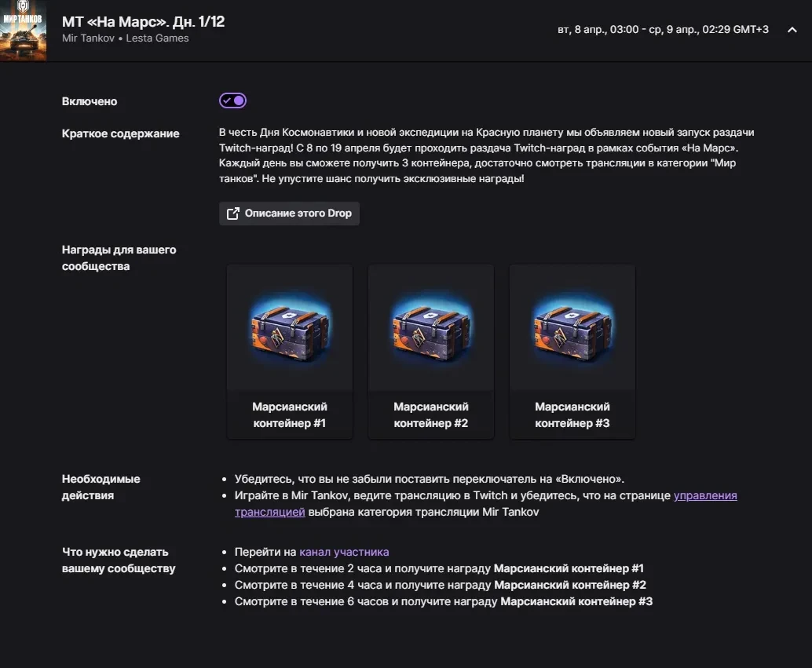Select Марсианский контейнер #1 chest image
Image resolution: width=812 pixels, height=668 pixels.
290,327
